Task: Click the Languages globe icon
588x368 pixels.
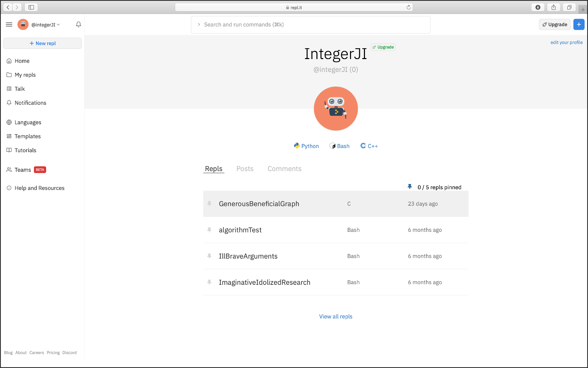Action: [9, 122]
